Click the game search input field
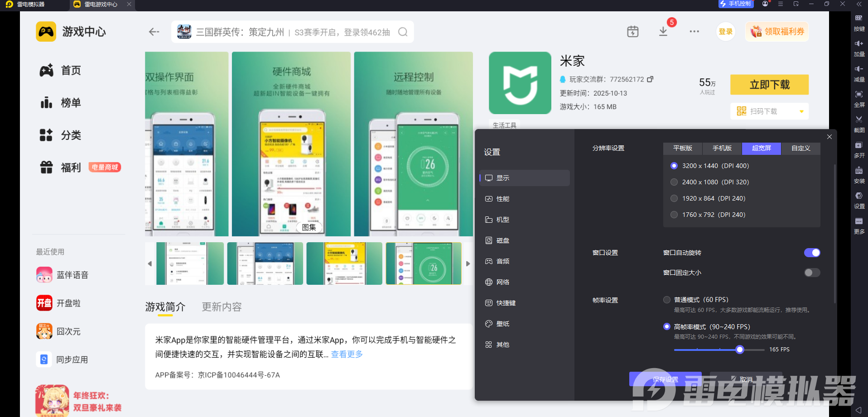The width and height of the screenshot is (868, 417). (x=293, y=32)
